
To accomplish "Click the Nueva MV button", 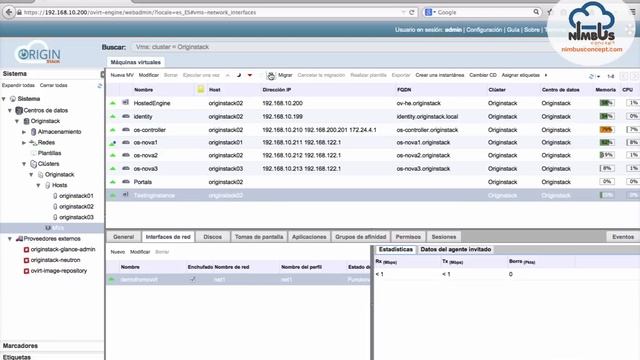I will tap(122, 75).
